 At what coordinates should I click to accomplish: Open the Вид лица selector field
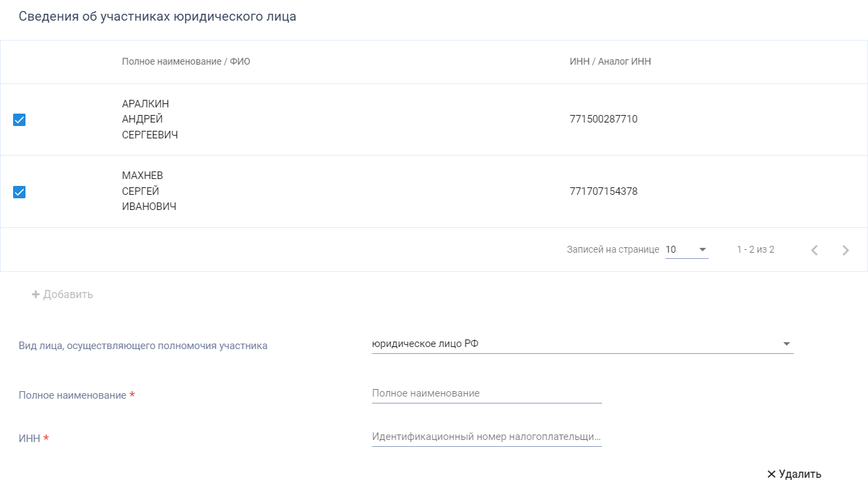pyautogui.click(x=583, y=344)
